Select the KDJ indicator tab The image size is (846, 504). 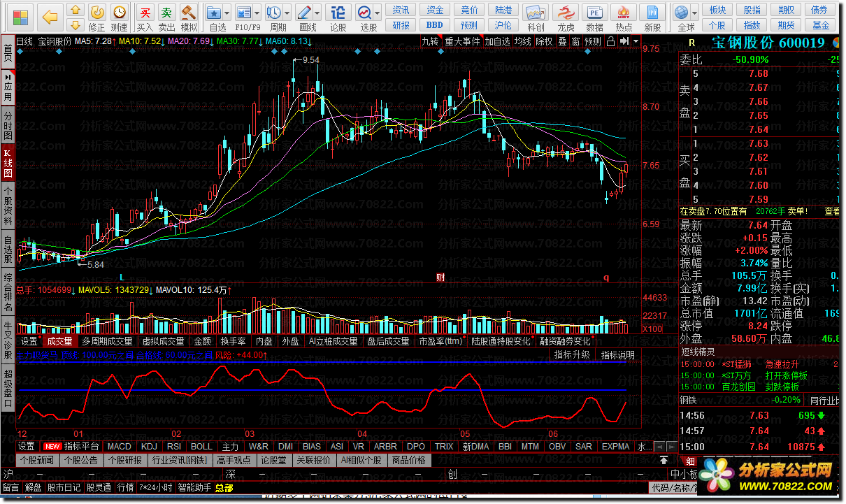tap(149, 446)
